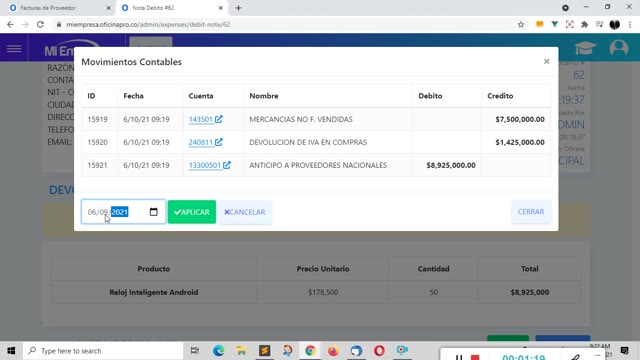Click the Reloj Inteligente Android product cell
The image size is (640, 360).
[153, 292]
